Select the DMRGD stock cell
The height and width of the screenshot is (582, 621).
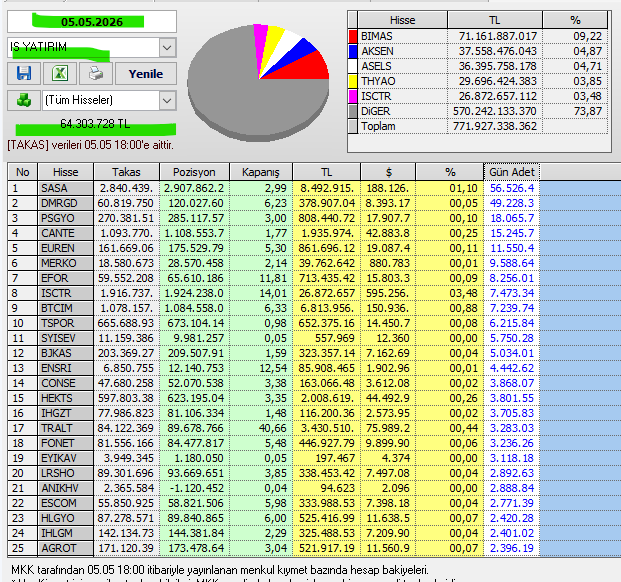[x=66, y=203]
